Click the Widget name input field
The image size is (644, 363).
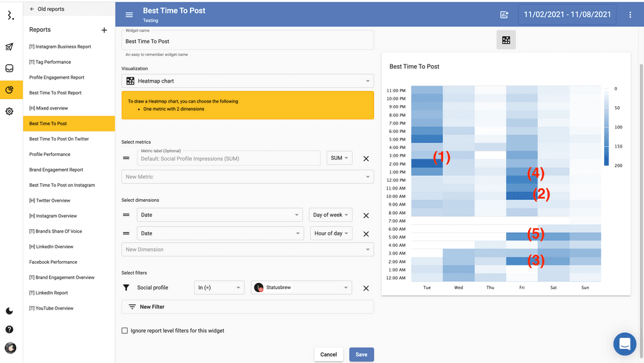[247, 41]
